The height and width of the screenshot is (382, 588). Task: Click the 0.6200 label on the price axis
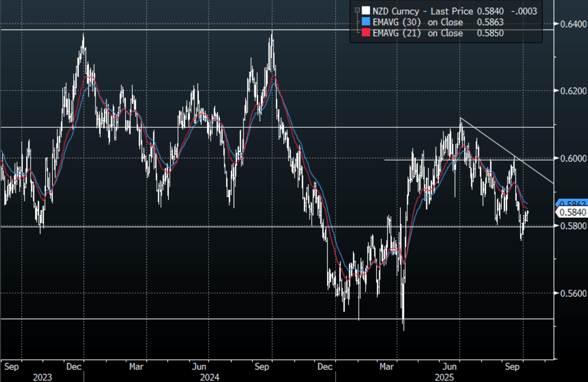pyautogui.click(x=571, y=91)
